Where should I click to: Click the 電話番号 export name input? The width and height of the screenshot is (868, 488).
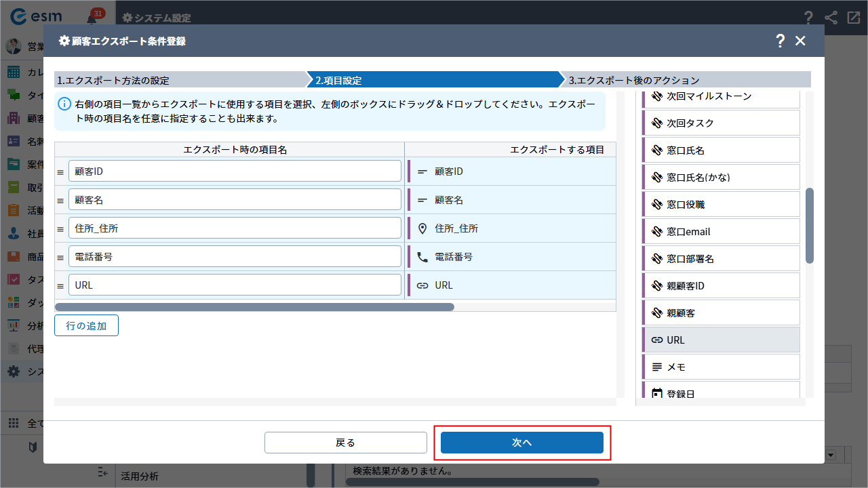pos(235,257)
